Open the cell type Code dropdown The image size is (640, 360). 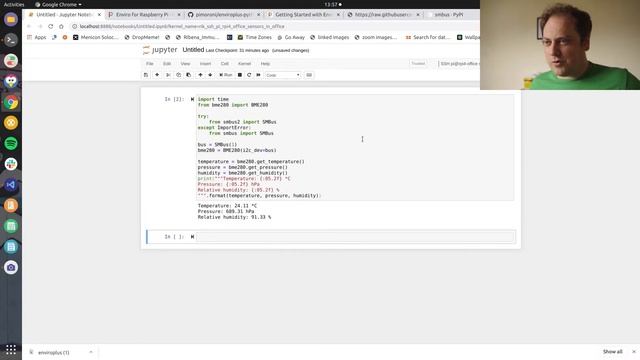[282, 75]
